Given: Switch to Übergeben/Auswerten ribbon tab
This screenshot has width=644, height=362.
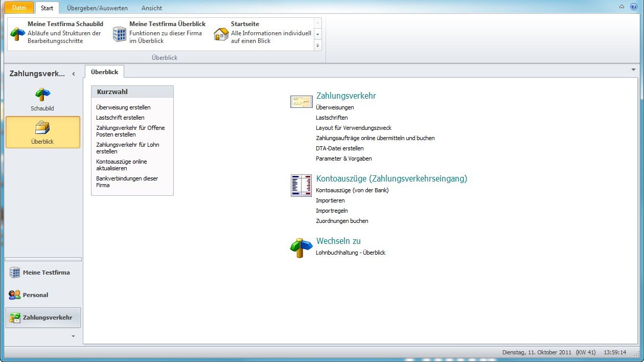Looking at the screenshot, I should [97, 8].
